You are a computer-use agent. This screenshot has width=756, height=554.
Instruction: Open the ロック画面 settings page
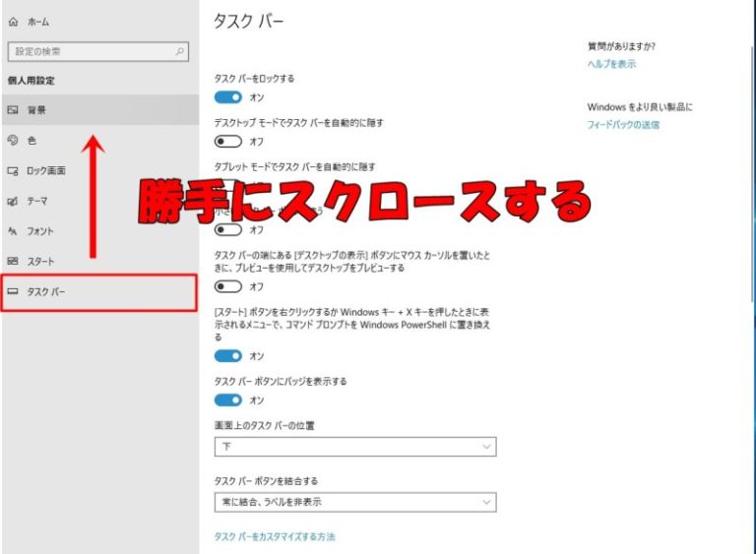tap(100, 170)
